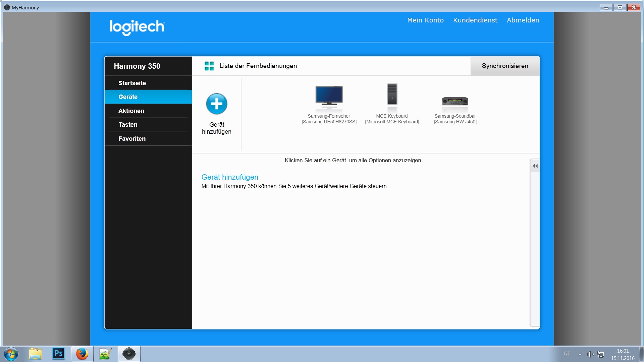
Task: Open the Tasten menu item
Action: (x=148, y=125)
